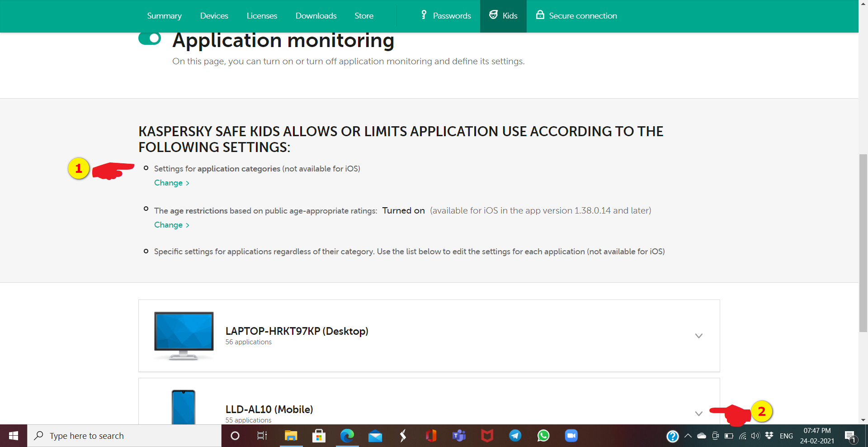Open the Summary tab
The height and width of the screenshot is (447, 868).
(x=164, y=16)
